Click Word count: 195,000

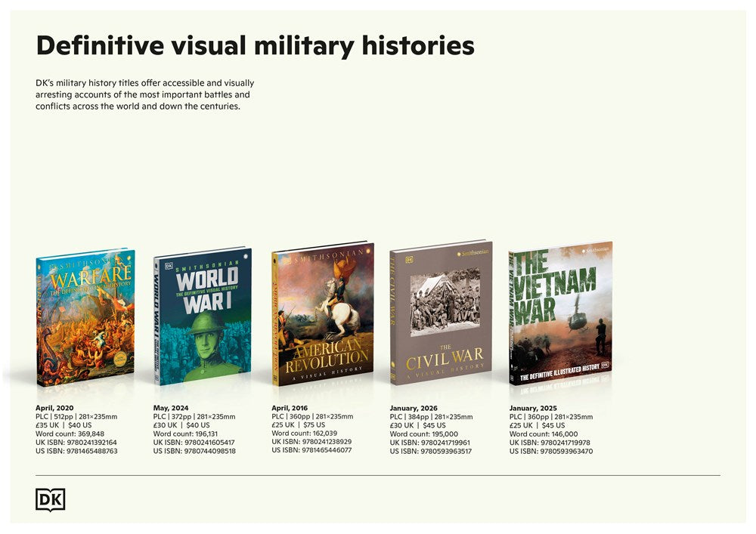[x=424, y=434]
